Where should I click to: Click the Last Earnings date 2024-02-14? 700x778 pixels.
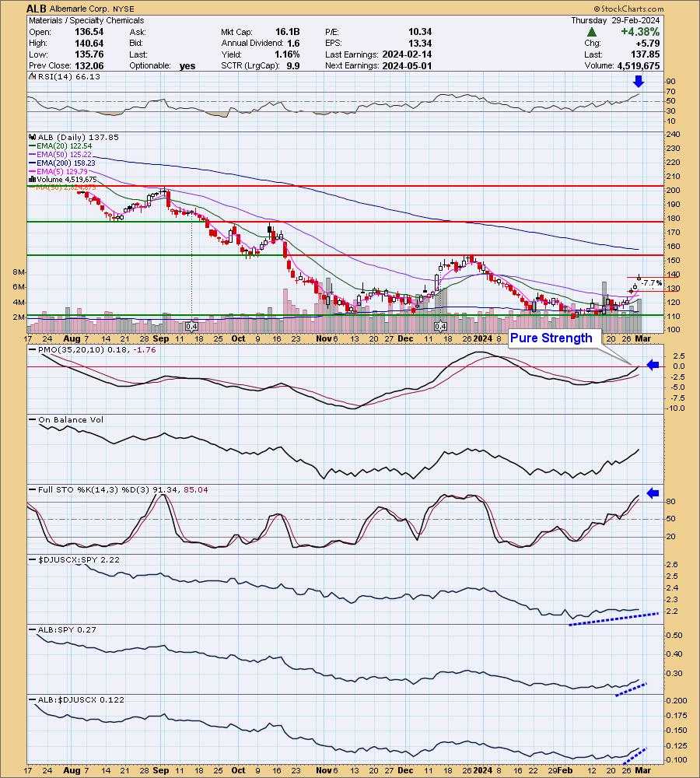tap(407, 54)
